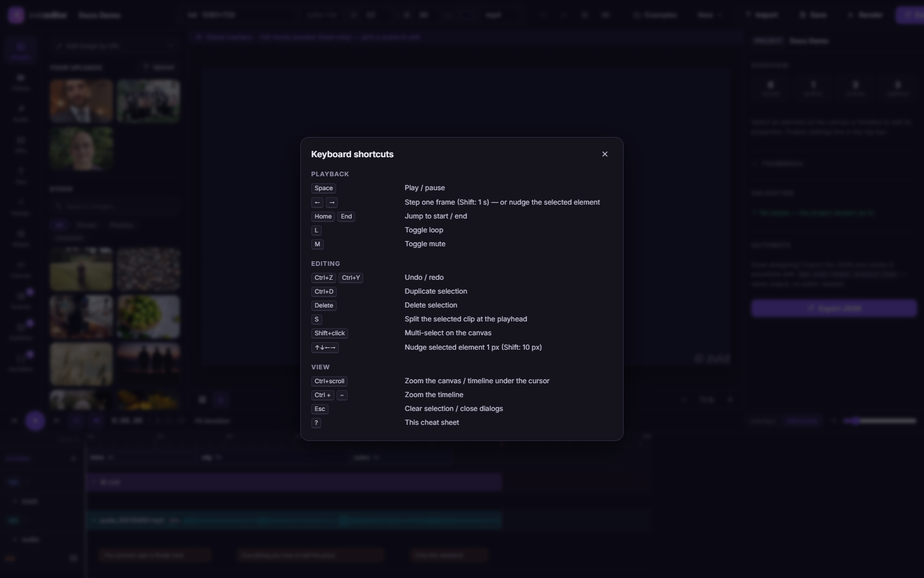The width and height of the screenshot is (924, 578).
Task: Click the End key cap
Action: pos(346,217)
